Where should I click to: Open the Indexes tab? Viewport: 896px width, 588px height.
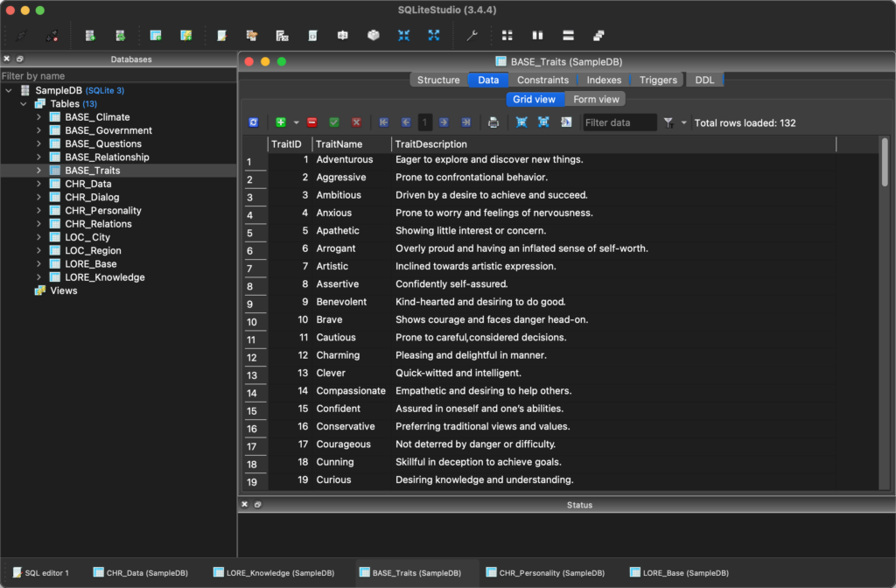(604, 80)
